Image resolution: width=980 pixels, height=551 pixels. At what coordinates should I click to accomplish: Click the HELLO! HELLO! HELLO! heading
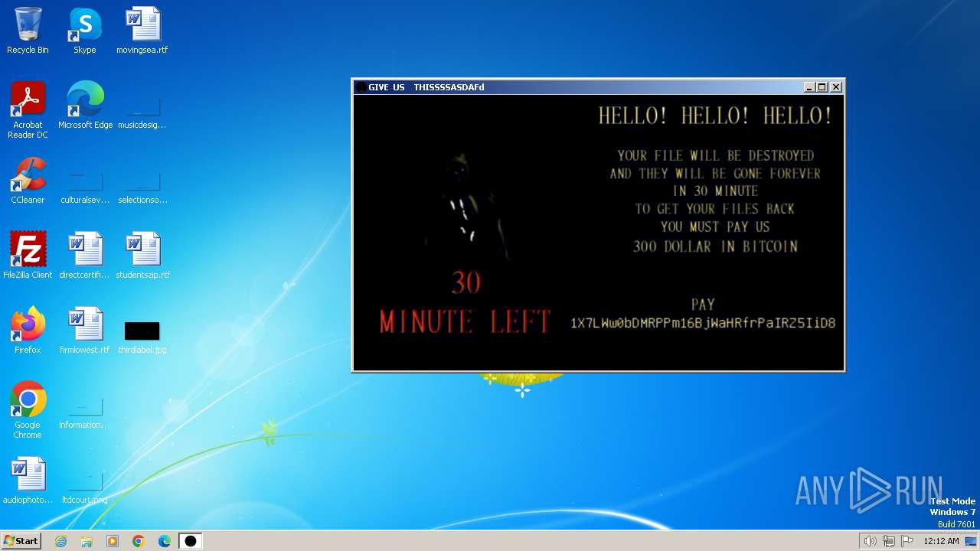[x=715, y=116]
